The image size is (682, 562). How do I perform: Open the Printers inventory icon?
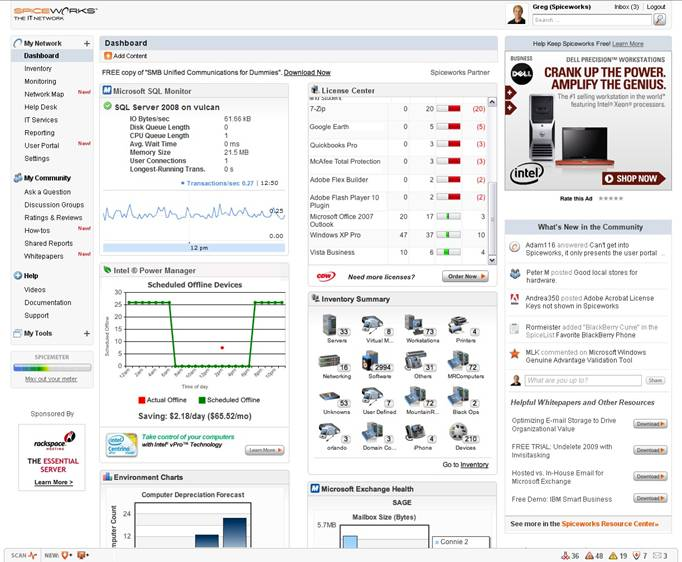pyautogui.click(x=458, y=325)
